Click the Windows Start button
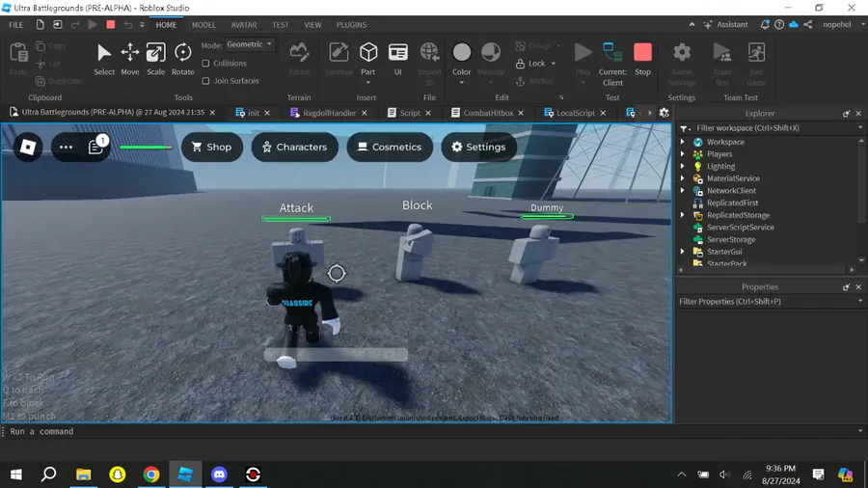The width and height of the screenshot is (868, 488). tap(16, 474)
